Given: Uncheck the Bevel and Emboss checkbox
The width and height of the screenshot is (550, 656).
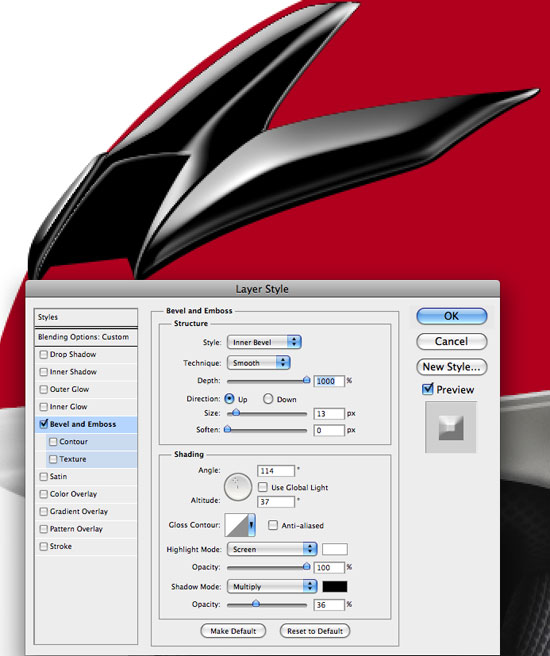Looking at the screenshot, I should point(43,424).
